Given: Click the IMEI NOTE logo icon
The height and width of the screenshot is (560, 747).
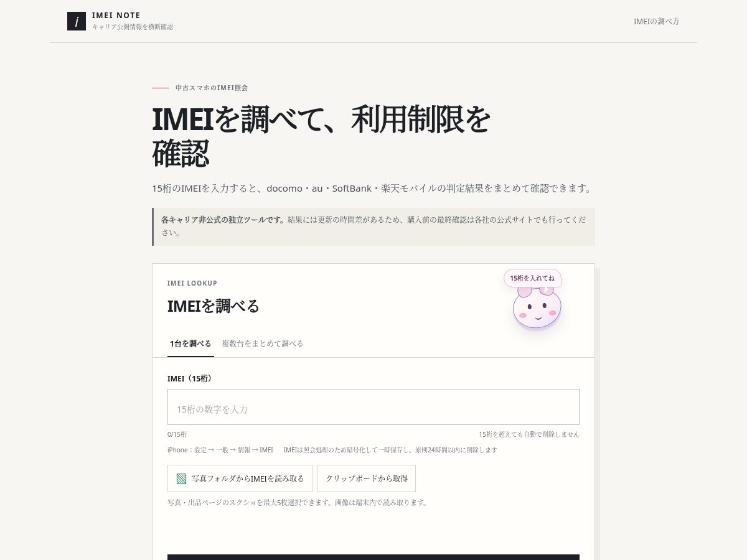Looking at the screenshot, I should (77, 21).
